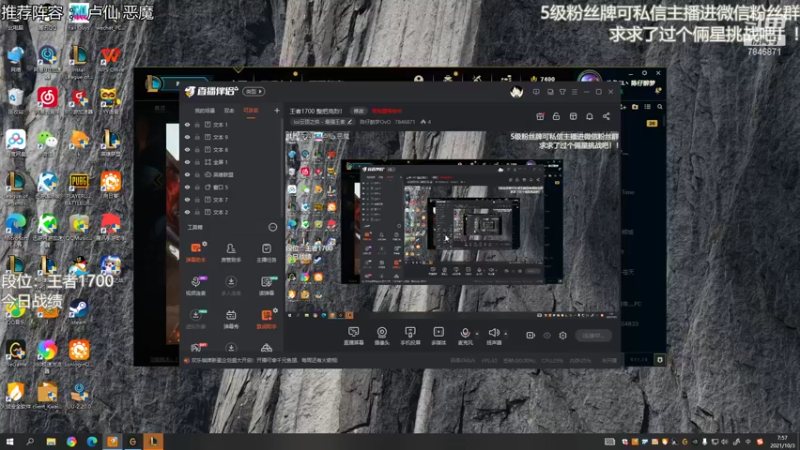Open WeChat desktop shortcut

point(47,144)
